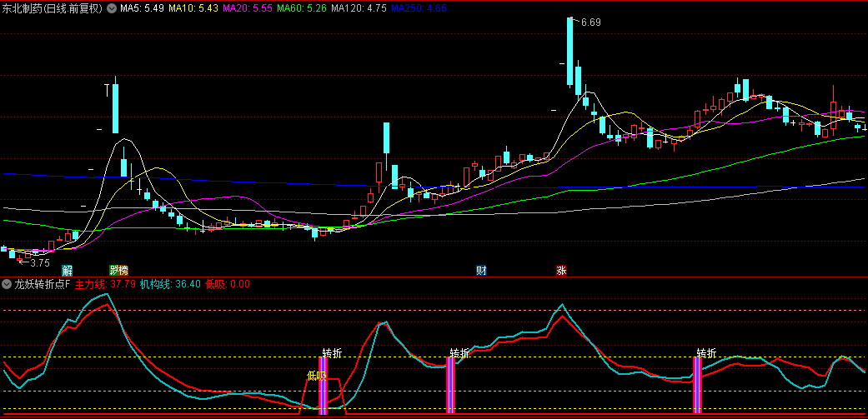Expand the main chart indicator dropdown arrow
Screen dimensions: 868x419
pos(112,8)
